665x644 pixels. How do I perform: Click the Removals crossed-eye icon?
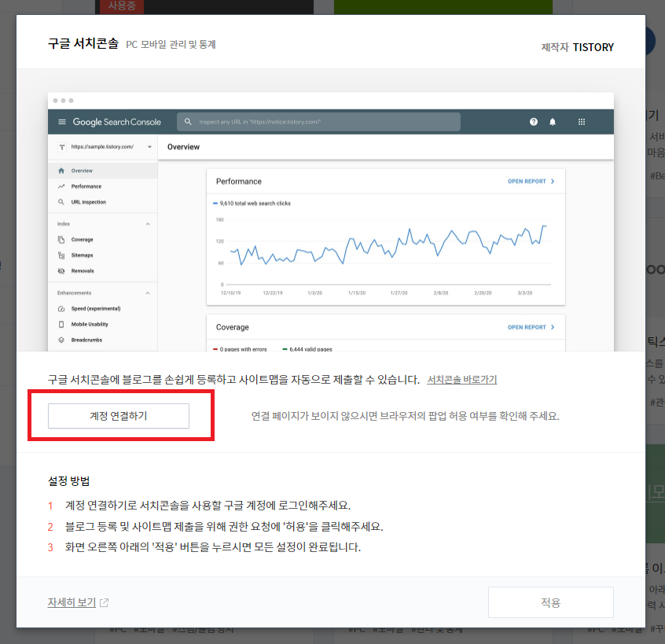coord(61,271)
